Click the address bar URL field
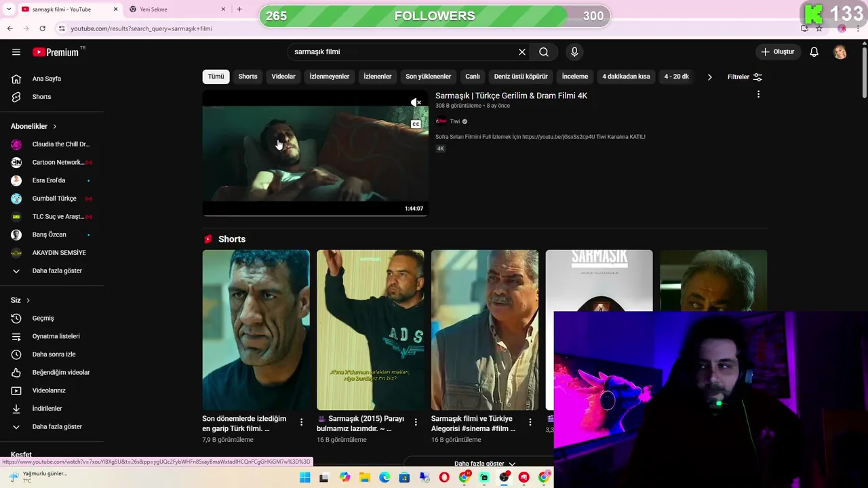868x488 pixels. (x=427, y=28)
